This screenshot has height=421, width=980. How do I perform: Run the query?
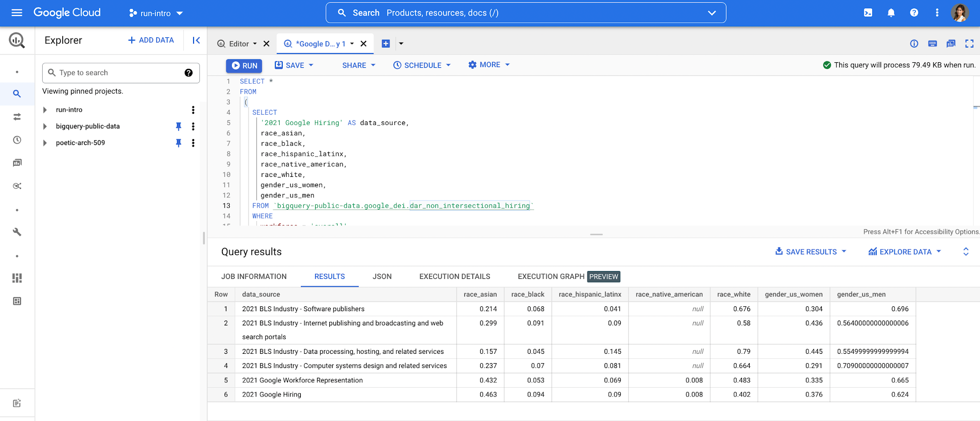(244, 66)
